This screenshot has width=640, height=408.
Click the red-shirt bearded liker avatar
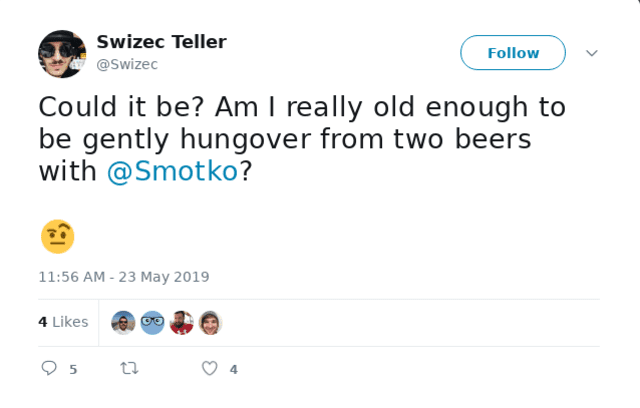click(x=181, y=322)
